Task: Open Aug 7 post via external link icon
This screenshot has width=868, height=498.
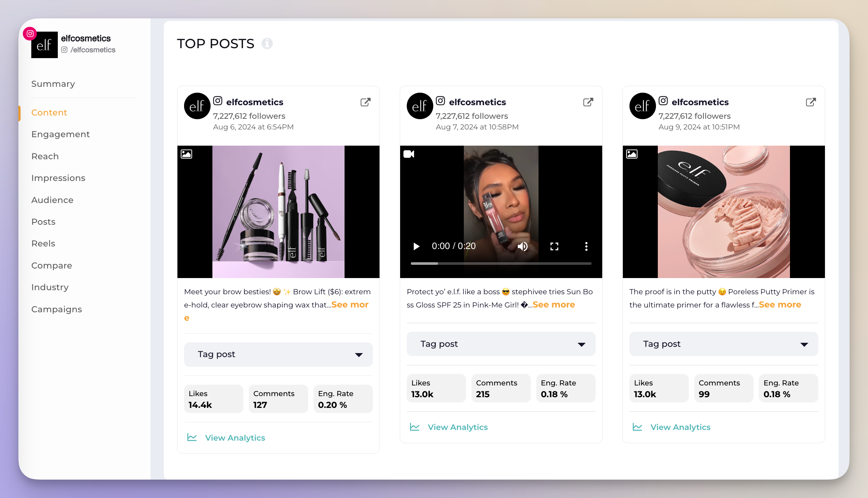Action: [x=588, y=102]
